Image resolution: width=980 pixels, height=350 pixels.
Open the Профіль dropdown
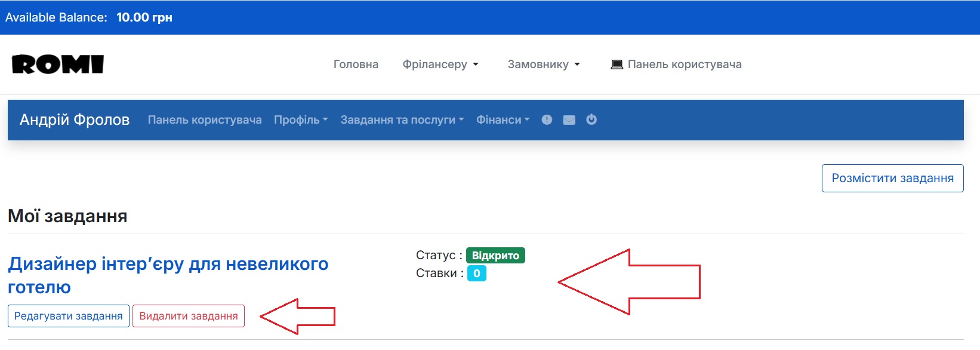301,120
